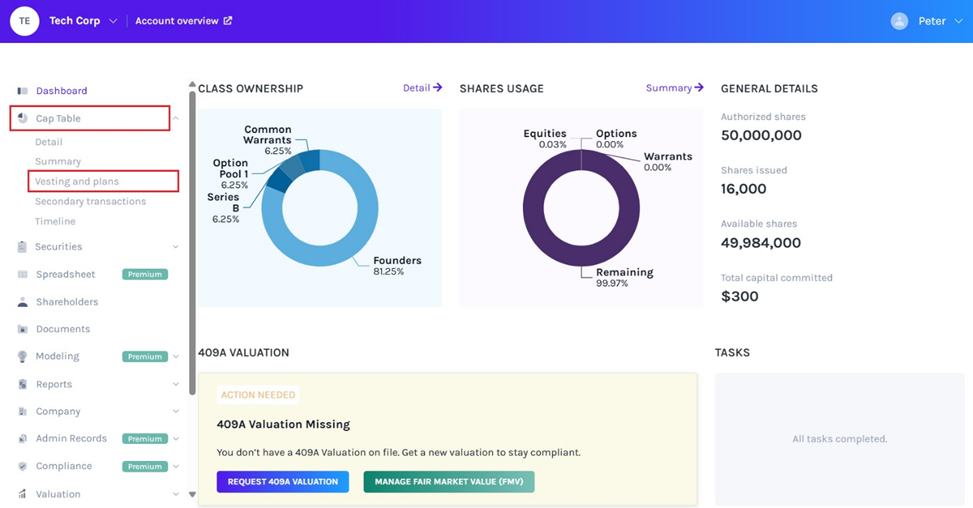This screenshot has width=973, height=508.
Task: Open the Detail item under Cap Table
Action: [x=48, y=142]
